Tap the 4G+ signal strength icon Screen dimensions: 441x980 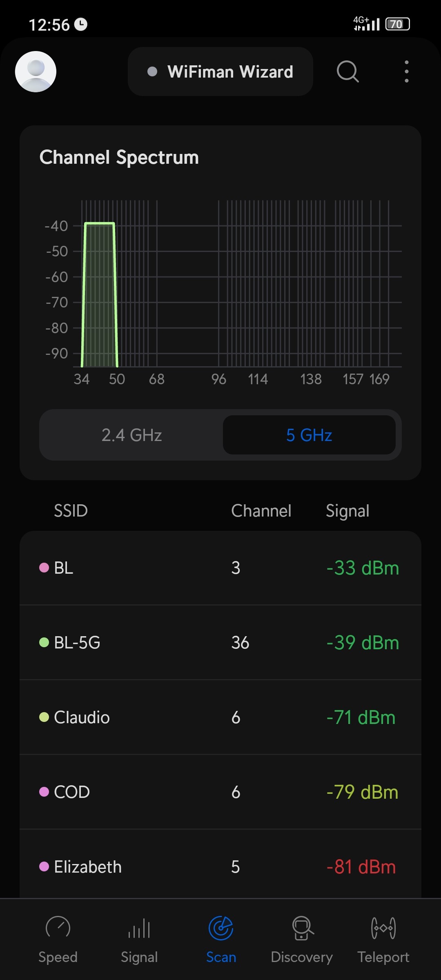coord(366,24)
